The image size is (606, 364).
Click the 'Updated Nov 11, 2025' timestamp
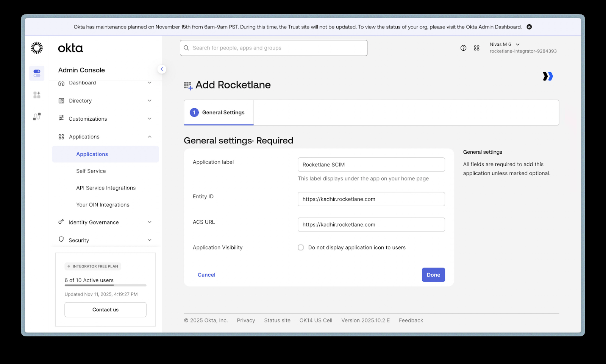point(101,294)
